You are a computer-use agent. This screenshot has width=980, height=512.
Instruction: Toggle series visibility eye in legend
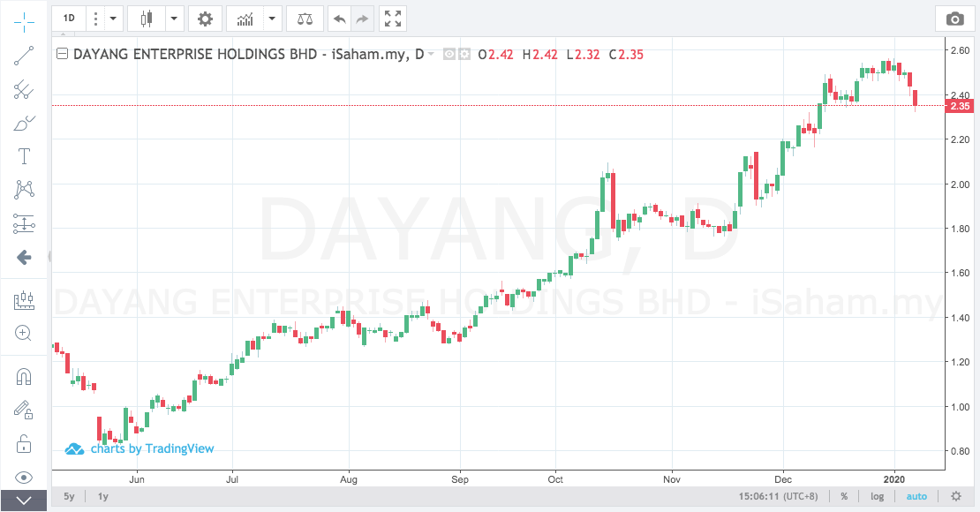click(449, 55)
